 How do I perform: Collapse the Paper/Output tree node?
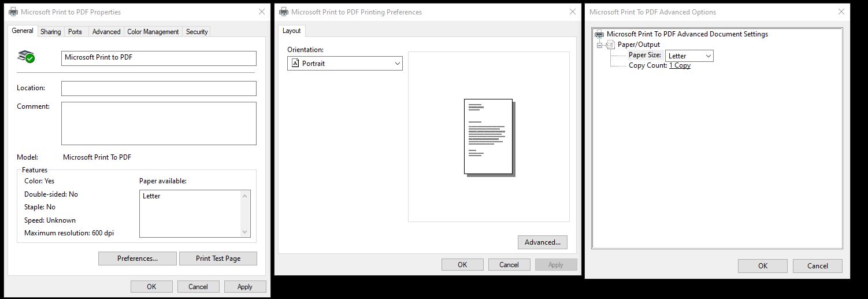point(599,45)
